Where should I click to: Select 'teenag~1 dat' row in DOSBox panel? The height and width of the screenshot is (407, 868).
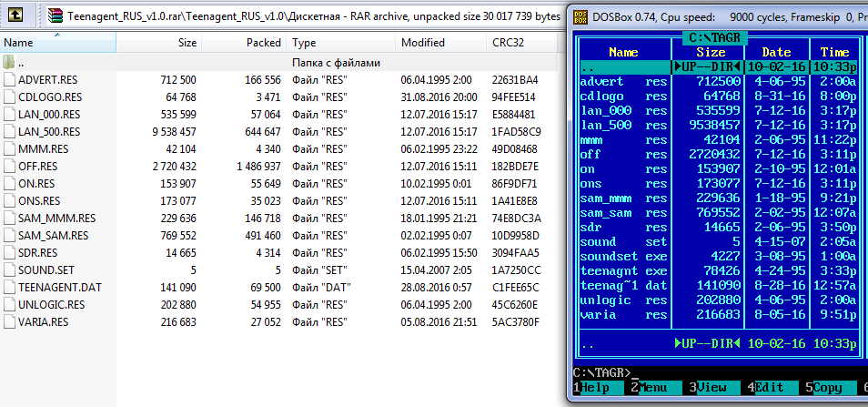(x=719, y=286)
